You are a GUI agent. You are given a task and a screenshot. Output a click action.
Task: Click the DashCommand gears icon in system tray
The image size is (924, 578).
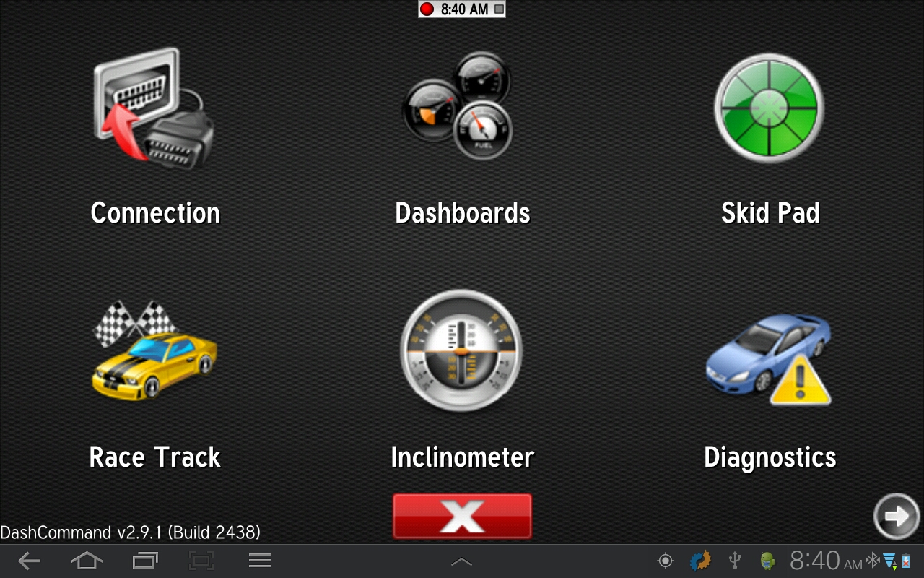click(699, 561)
